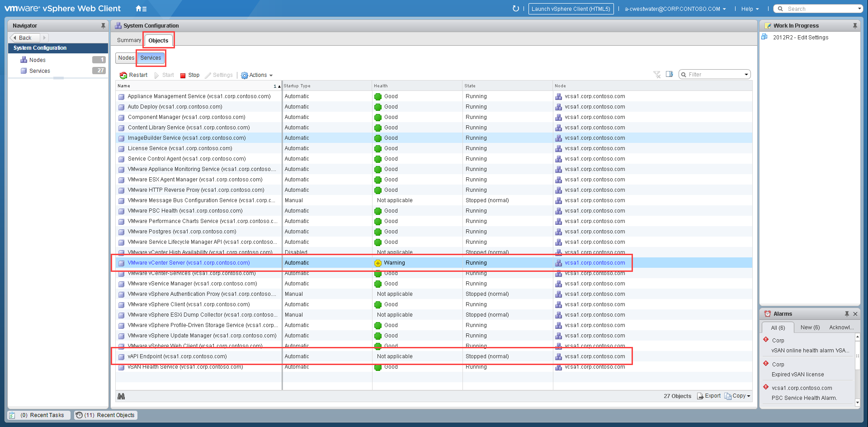Select Nodes in the Navigator tree
868x427 pixels.
[x=38, y=60]
